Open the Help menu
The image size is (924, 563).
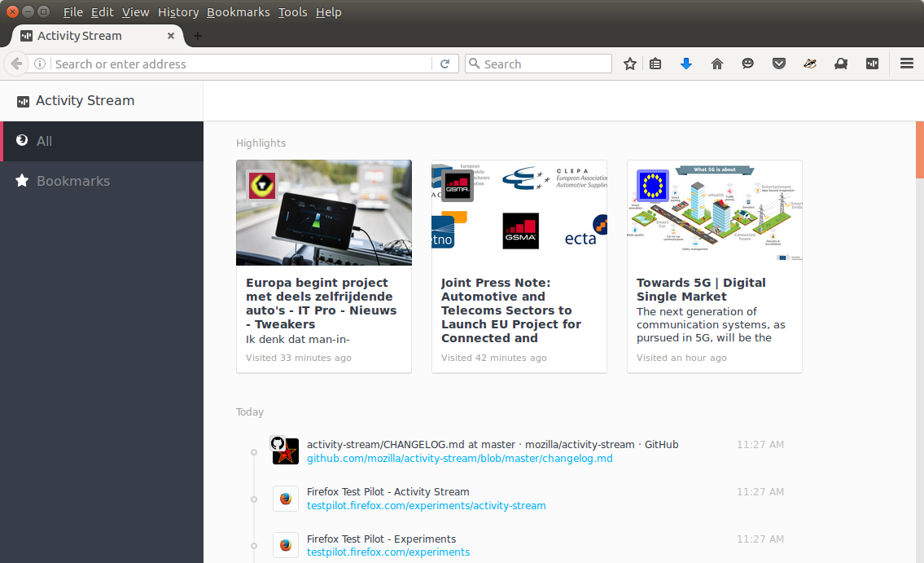coord(328,11)
